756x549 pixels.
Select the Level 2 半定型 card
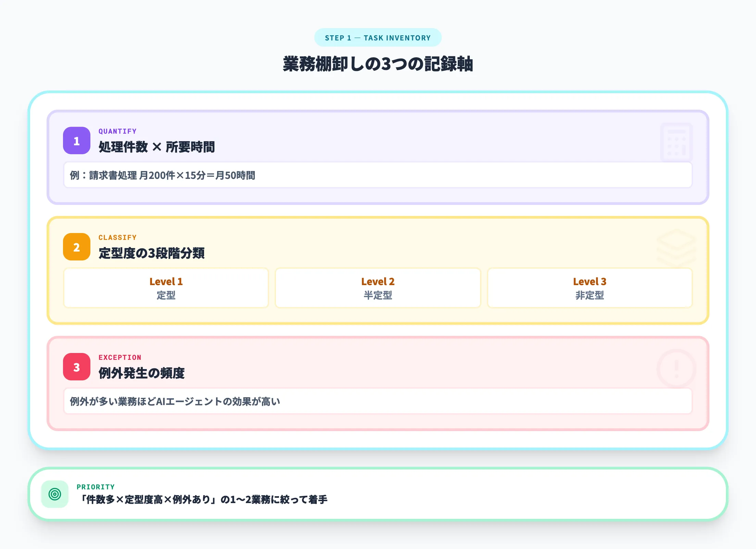(x=378, y=288)
